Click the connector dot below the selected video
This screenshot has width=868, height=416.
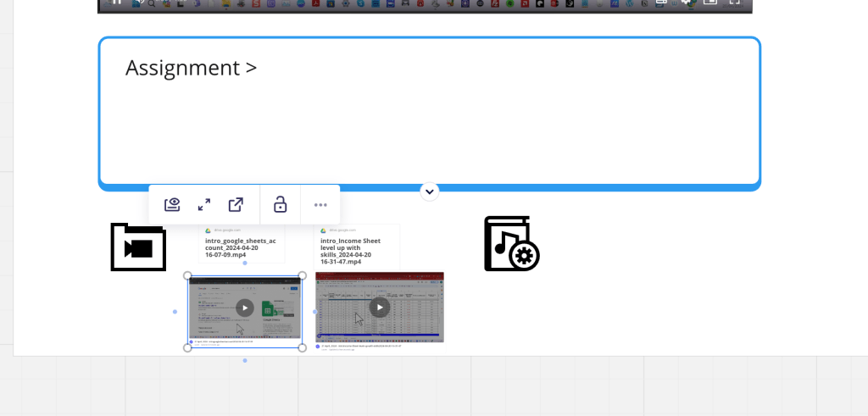(x=245, y=361)
